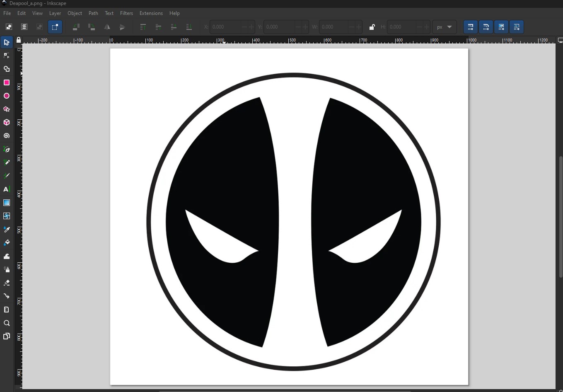Click Select All in All Layers icon

[x=24, y=27]
